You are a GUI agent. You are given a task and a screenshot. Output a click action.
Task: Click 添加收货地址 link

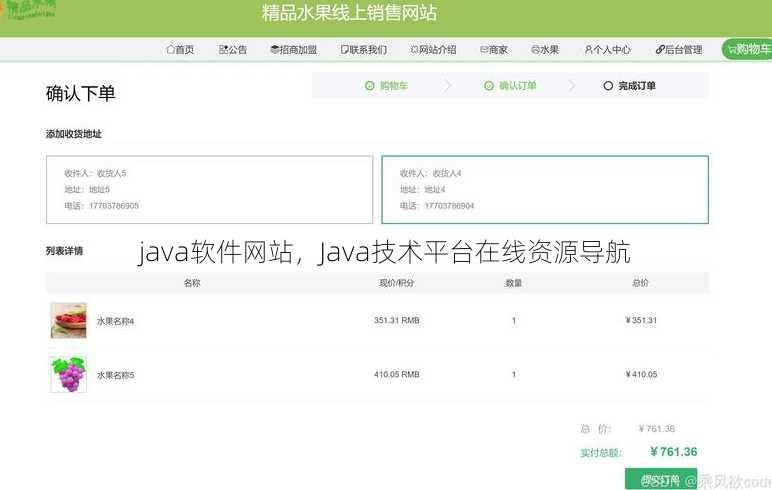tap(74, 134)
